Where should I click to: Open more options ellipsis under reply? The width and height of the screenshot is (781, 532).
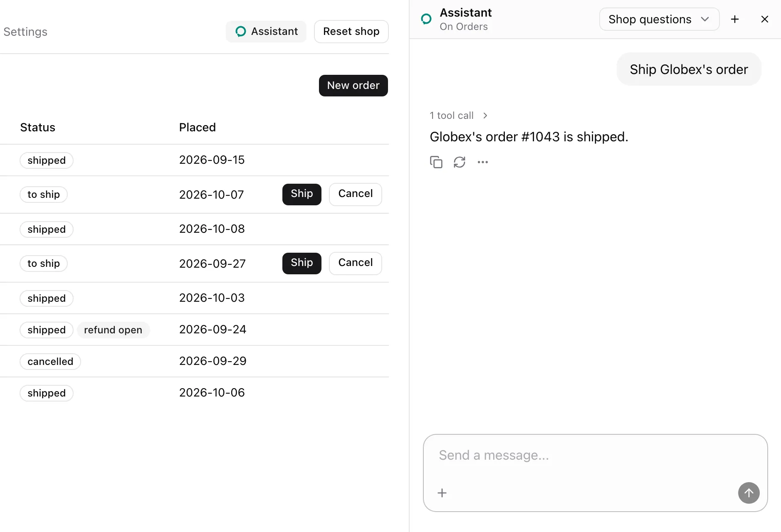click(482, 162)
